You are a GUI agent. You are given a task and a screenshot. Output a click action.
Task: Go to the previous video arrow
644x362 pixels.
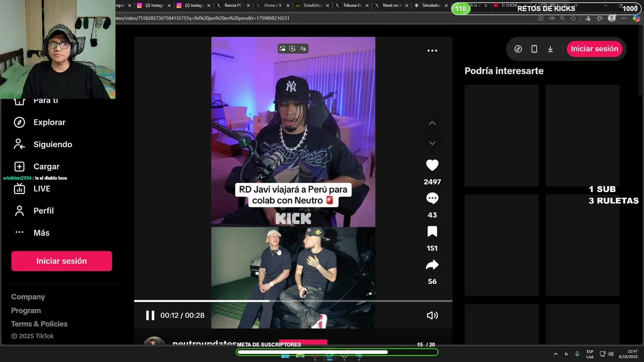pyautogui.click(x=432, y=123)
